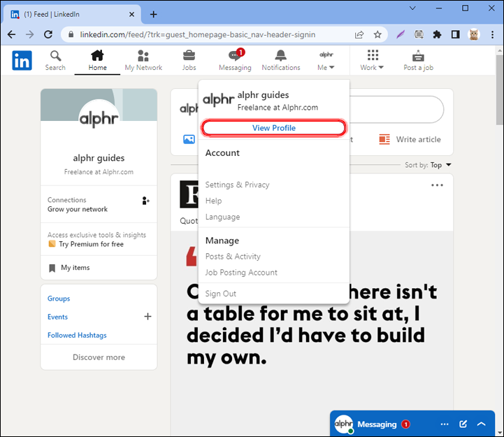The image size is (504, 437).
Task: Click the purple feather extension icon
Action: (401, 34)
